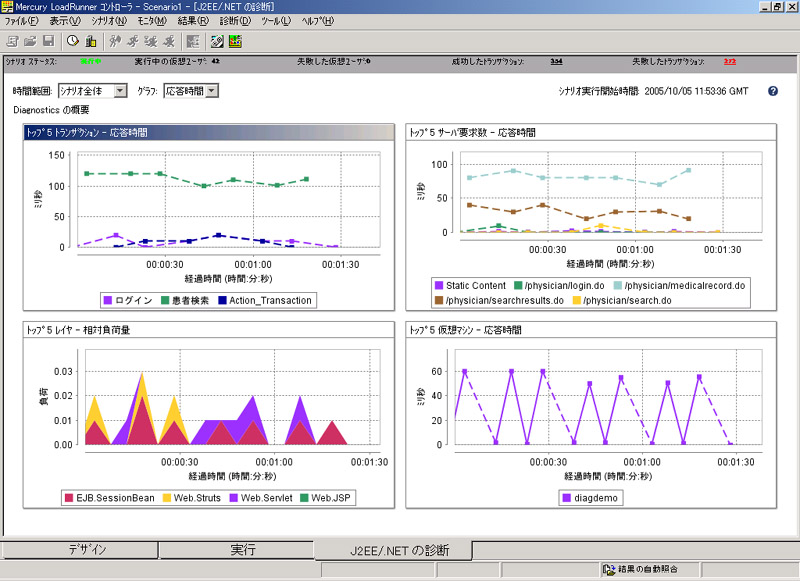Open the シナリオ(N) menu
This screenshot has width=800, height=581.
click(109, 21)
